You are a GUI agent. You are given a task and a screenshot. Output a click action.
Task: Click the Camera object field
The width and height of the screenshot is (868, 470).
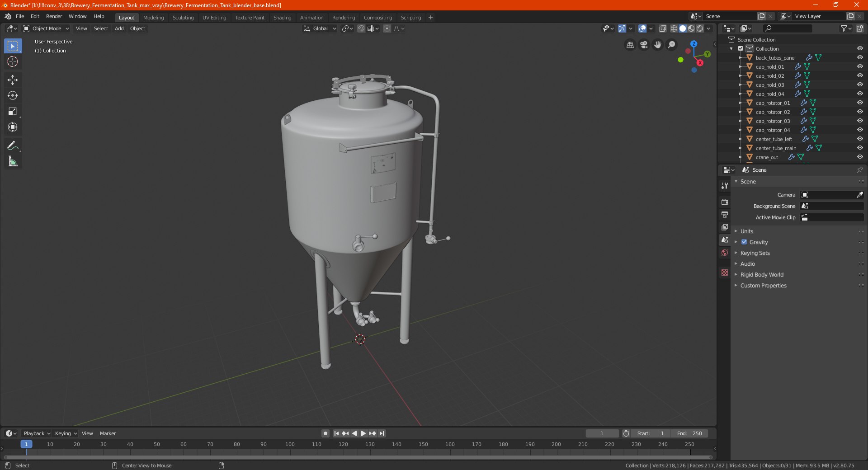tap(832, 195)
